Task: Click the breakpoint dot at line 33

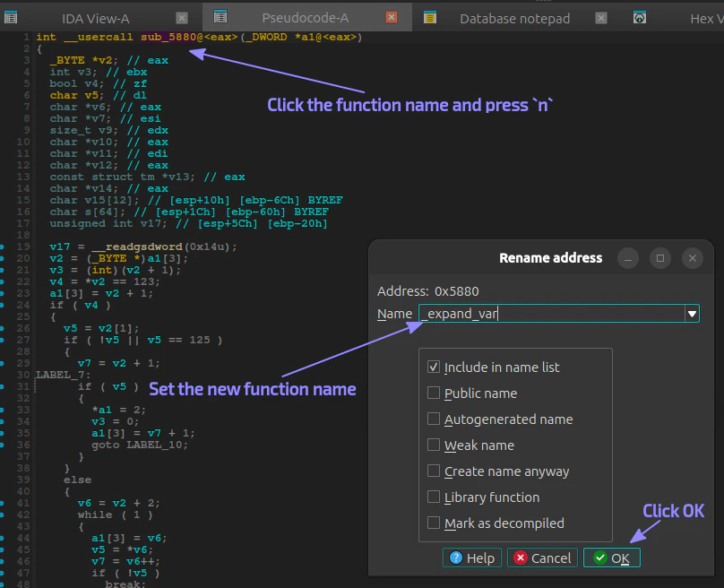Action: pos(3,410)
